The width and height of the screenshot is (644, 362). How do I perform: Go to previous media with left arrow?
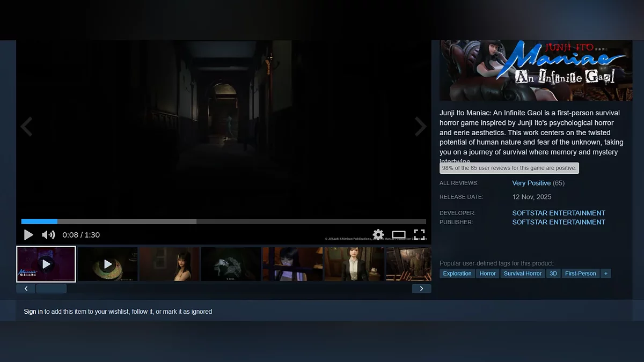[26, 127]
